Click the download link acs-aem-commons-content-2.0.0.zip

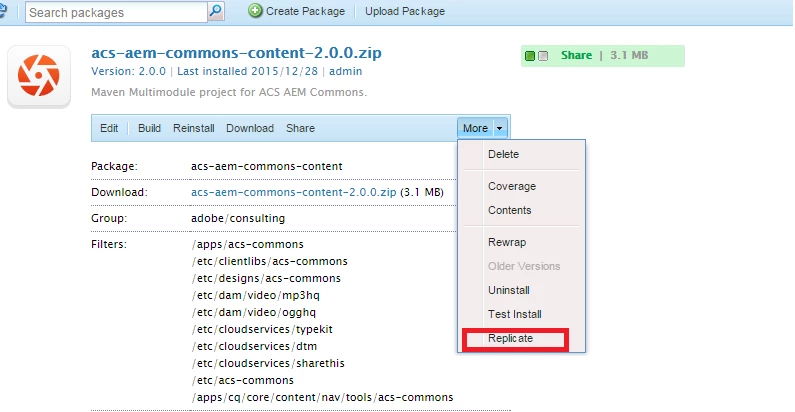pos(294,192)
